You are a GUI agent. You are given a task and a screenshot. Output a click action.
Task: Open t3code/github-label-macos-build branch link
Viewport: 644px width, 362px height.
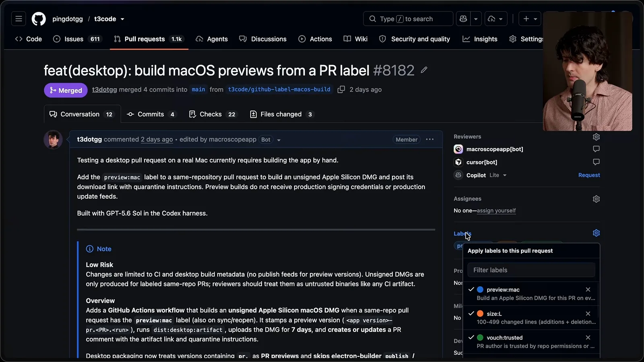click(x=279, y=89)
